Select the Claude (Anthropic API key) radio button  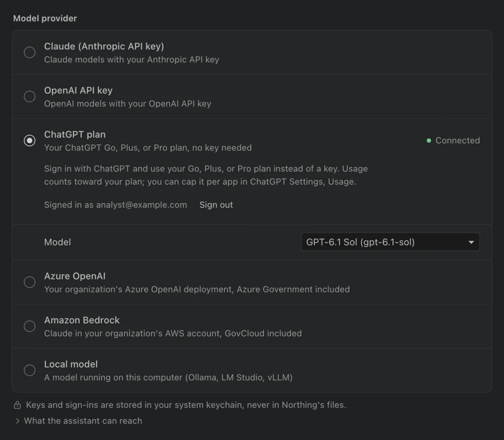coord(30,52)
